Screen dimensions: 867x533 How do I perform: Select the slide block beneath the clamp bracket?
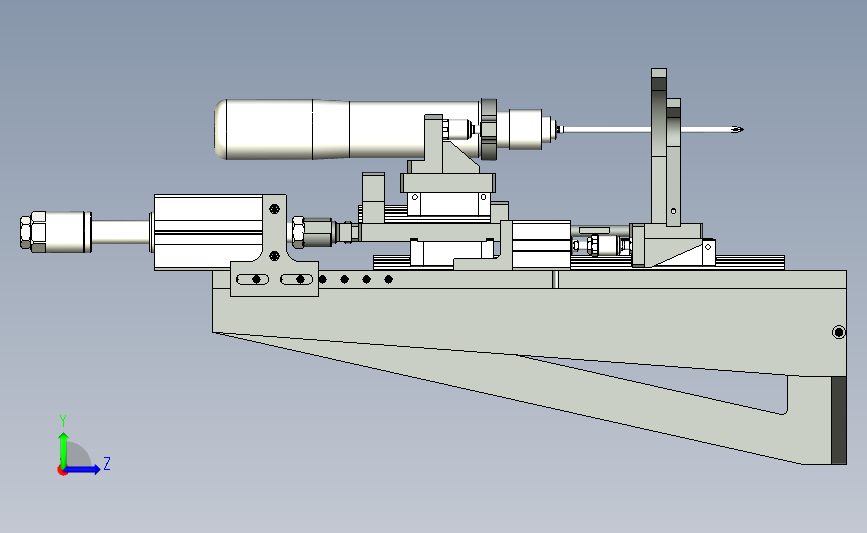448,204
